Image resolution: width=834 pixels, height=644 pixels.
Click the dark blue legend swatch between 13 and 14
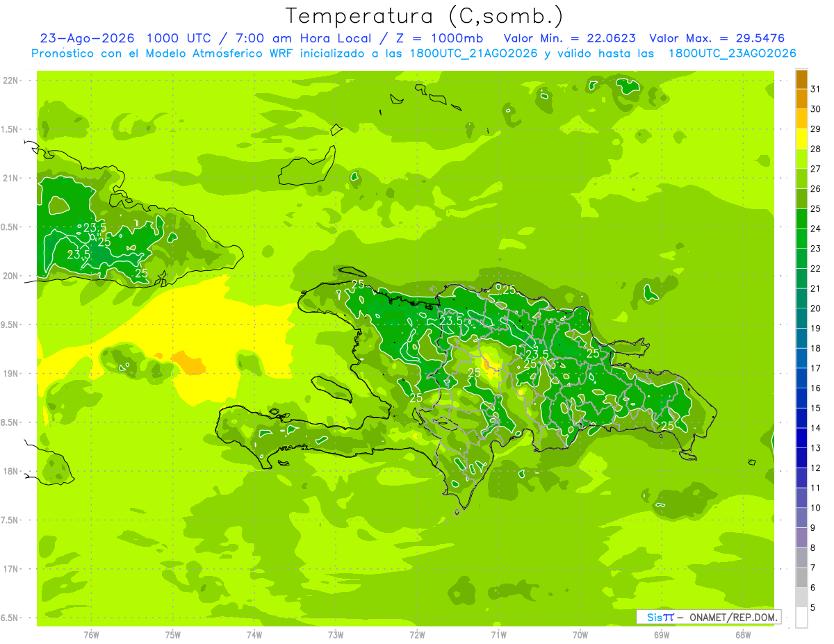click(801, 438)
